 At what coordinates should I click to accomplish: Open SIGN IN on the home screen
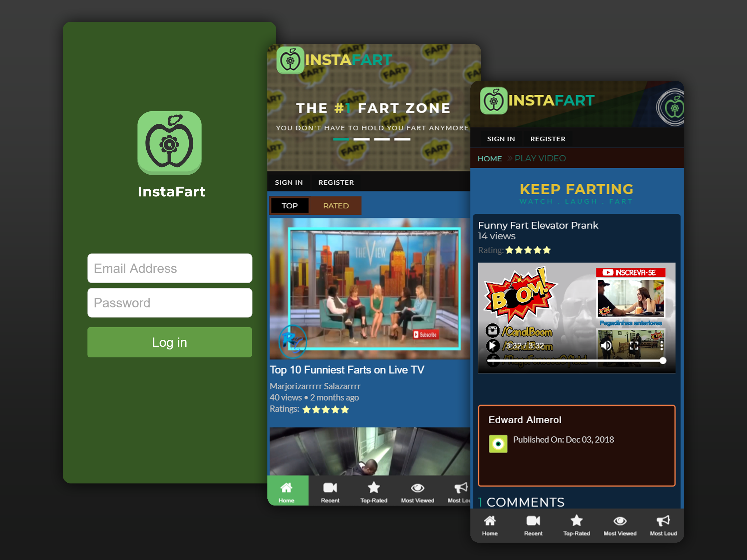coord(289,182)
